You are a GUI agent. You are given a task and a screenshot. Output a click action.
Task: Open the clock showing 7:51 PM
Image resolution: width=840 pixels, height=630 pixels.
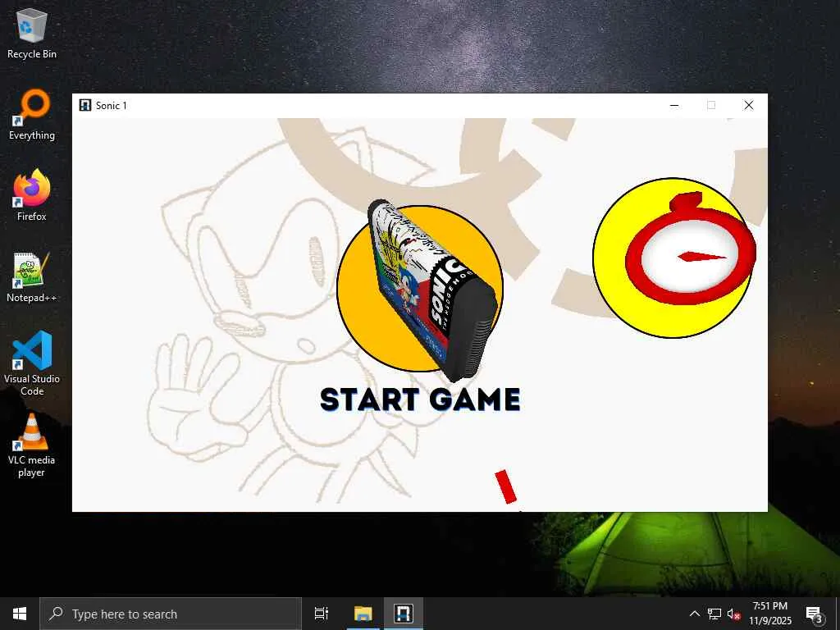pyautogui.click(x=770, y=614)
